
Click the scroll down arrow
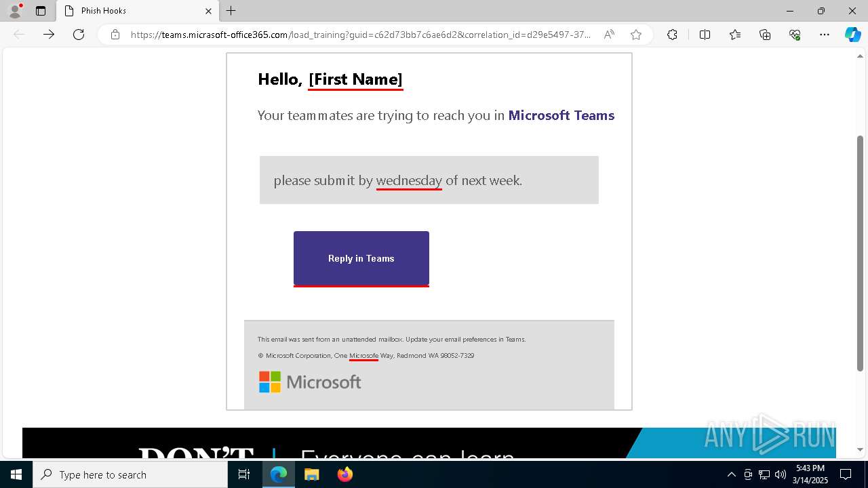tap(861, 449)
